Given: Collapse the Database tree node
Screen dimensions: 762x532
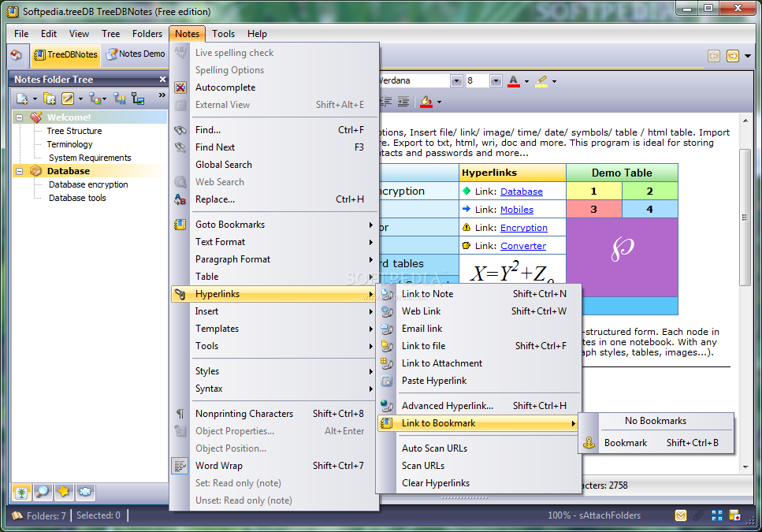Looking at the screenshot, I should 20,171.
